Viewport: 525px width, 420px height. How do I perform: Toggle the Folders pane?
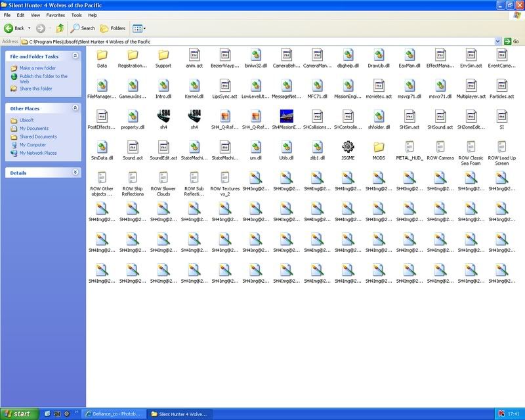tap(112, 28)
